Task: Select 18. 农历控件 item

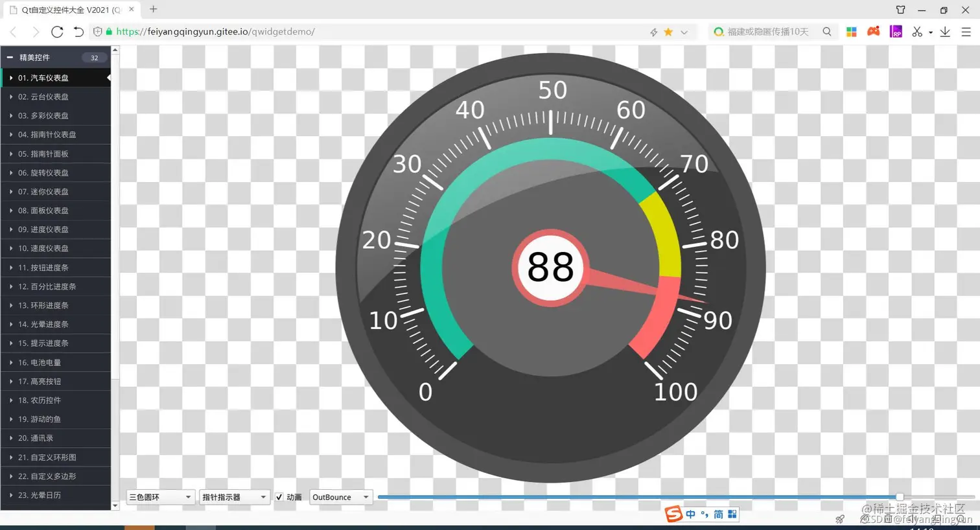Action: point(56,400)
